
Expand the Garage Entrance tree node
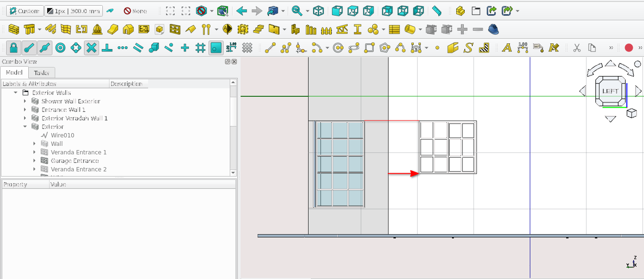tap(34, 161)
